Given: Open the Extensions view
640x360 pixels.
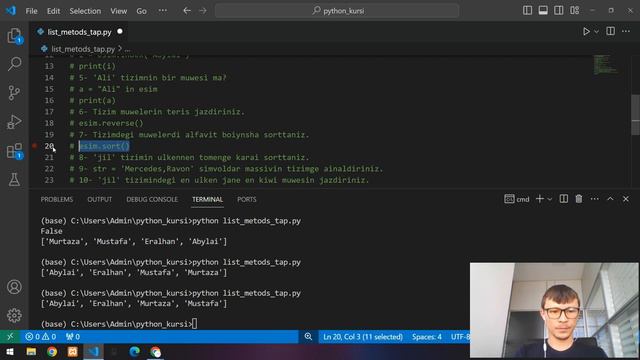Looking at the screenshot, I should 14,151.
